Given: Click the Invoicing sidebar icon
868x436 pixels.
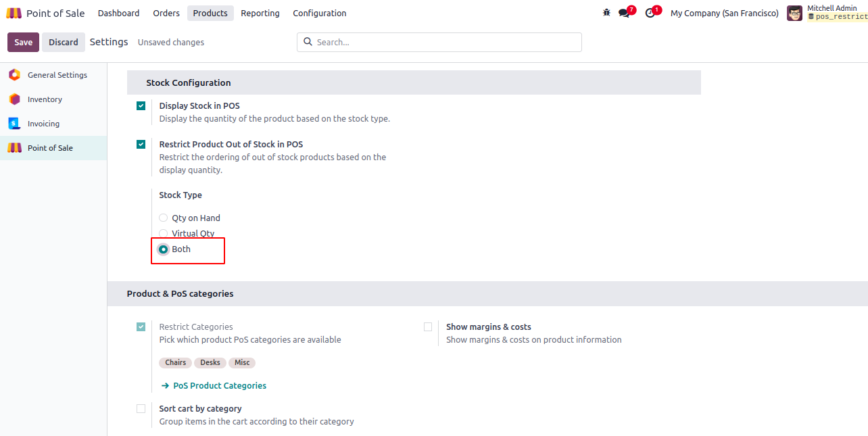Looking at the screenshot, I should 14,124.
